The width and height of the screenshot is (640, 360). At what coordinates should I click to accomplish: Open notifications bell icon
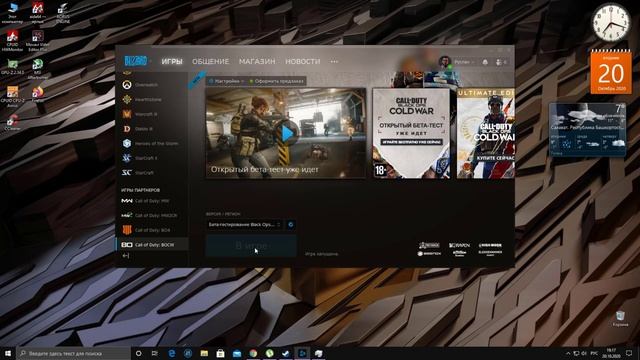tap(485, 62)
